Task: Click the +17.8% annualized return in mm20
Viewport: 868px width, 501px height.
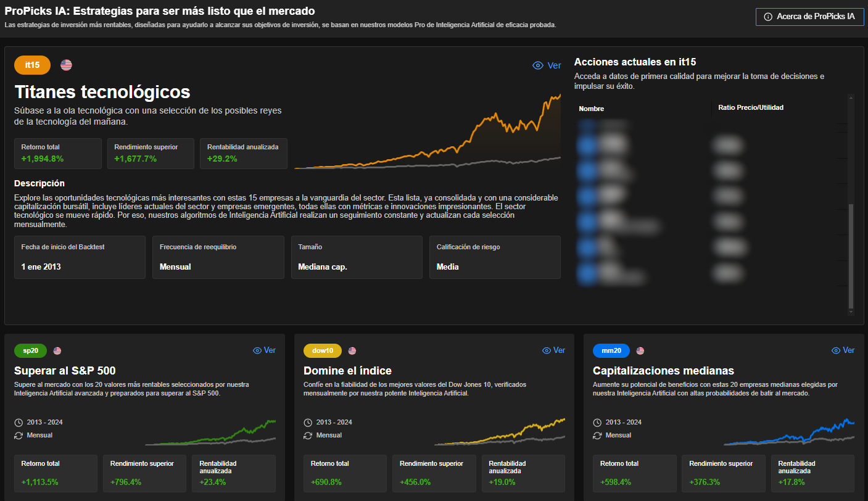Action: (x=792, y=482)
